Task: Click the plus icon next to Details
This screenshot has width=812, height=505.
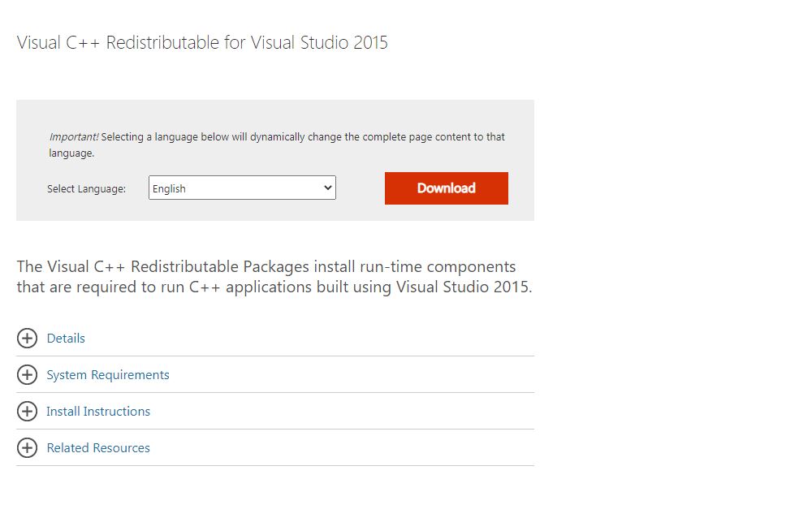Action: point(27,338)
